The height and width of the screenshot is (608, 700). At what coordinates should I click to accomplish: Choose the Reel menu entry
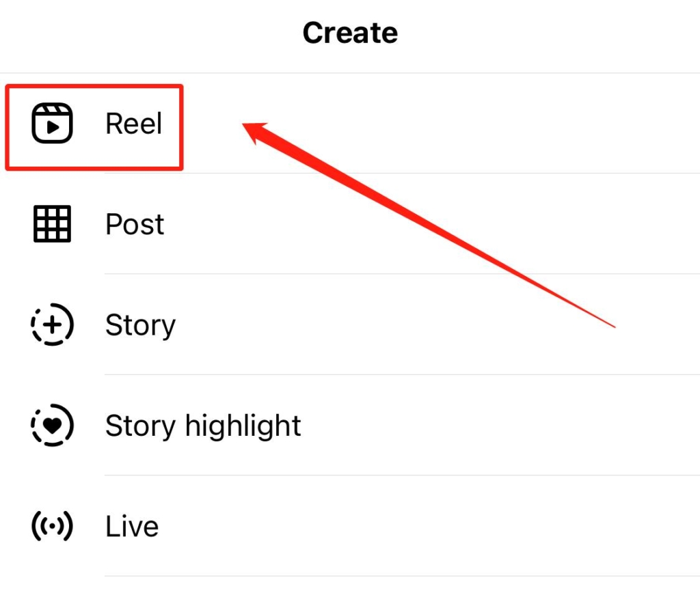pyautogui.click(x=133, y=123)
